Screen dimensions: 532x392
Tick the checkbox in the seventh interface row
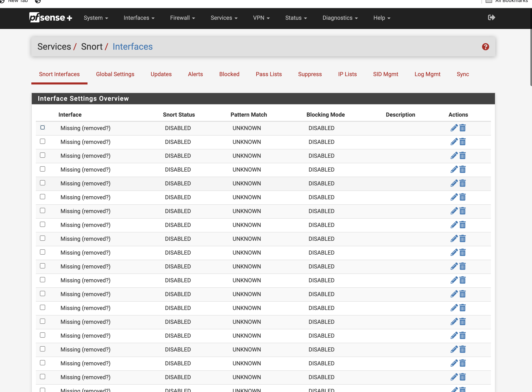pos(43,210)
